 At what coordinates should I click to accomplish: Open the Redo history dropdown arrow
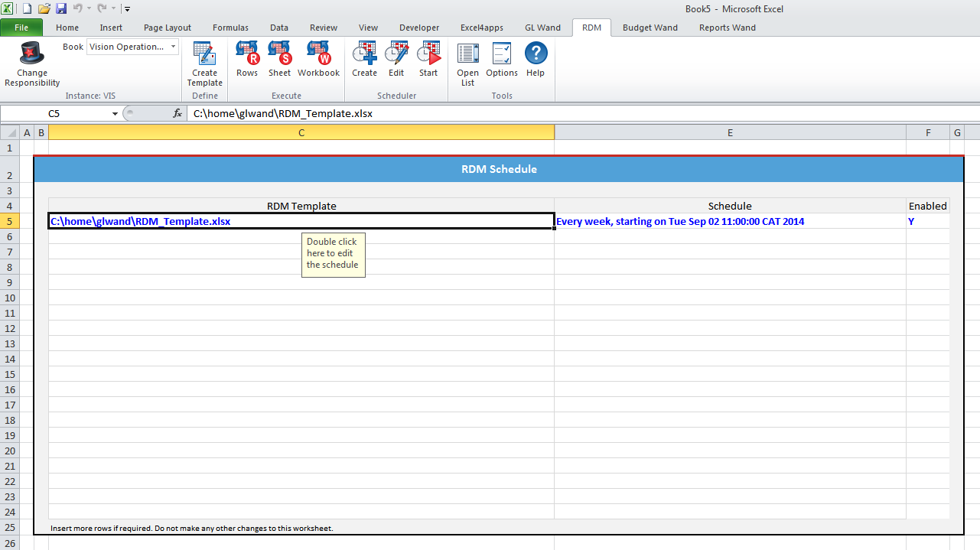click(112, 8)
